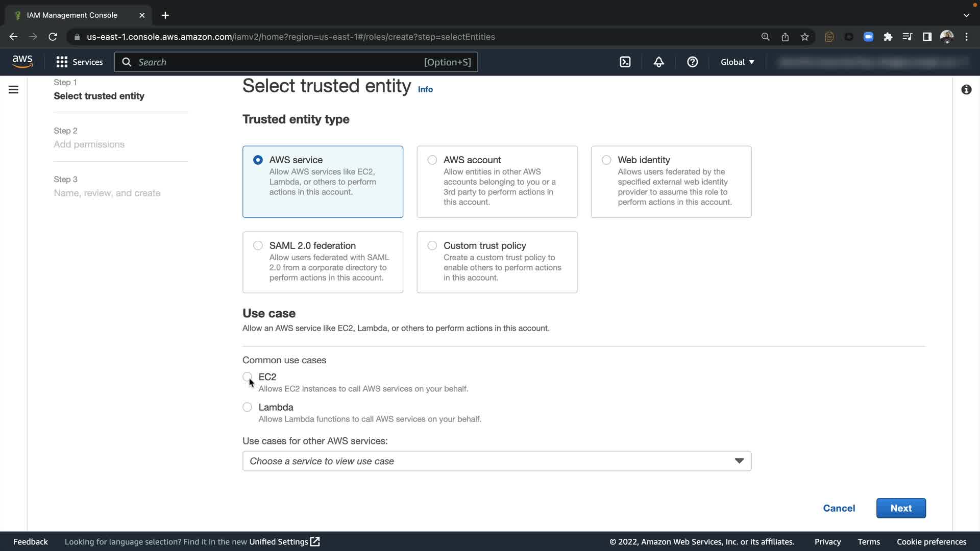Select the Lambda use case radio
The width and height of the screenshot is (980, 551).
pos(248,407)
